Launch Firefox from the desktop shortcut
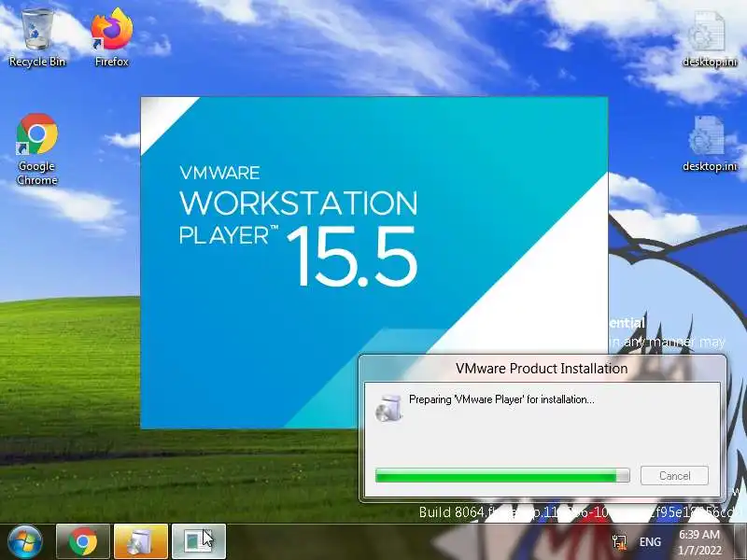Screen dimensions: 747x560 [111, 38]
